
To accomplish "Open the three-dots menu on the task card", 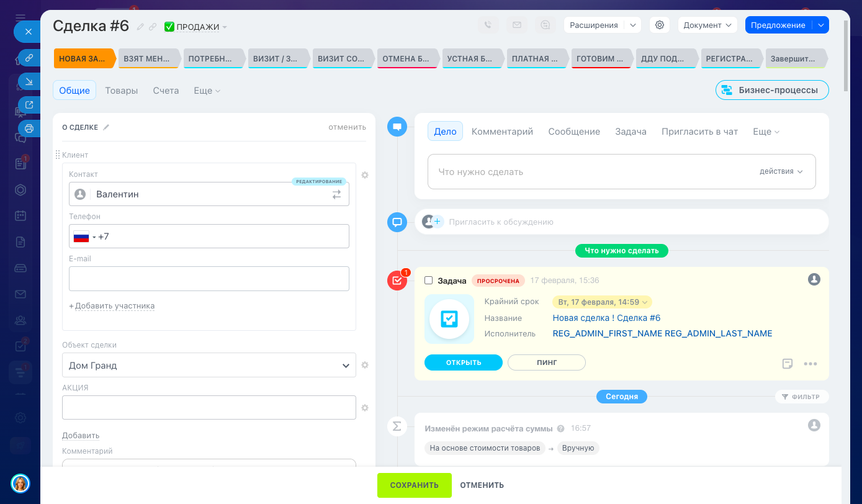I will point(810,364).
